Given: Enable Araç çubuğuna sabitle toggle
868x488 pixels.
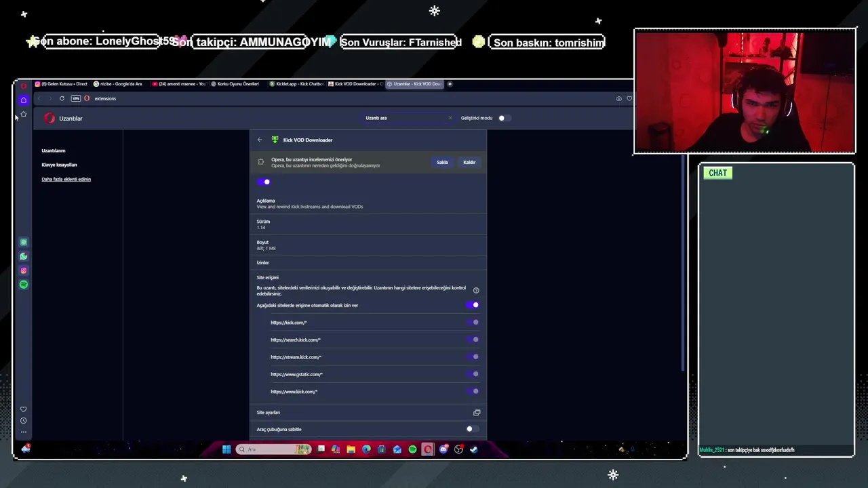Looking at the screenshot, I should tap(472, 429).
